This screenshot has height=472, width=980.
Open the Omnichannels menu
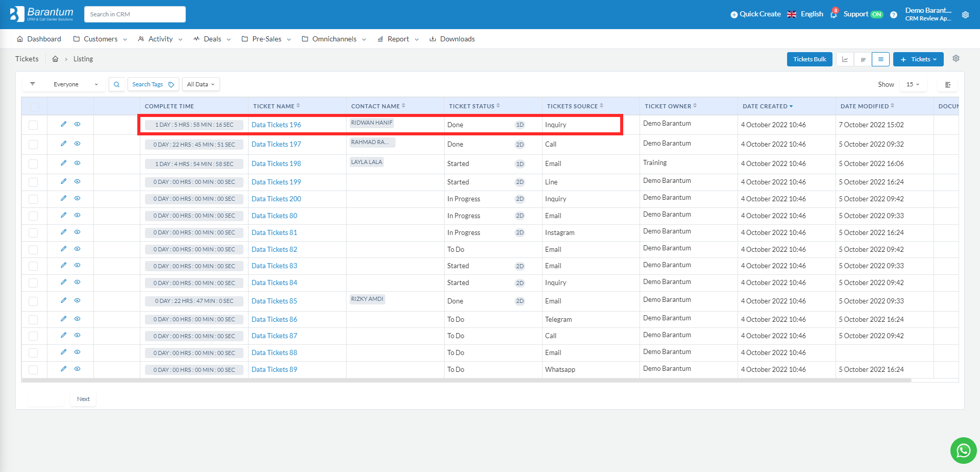334,39
